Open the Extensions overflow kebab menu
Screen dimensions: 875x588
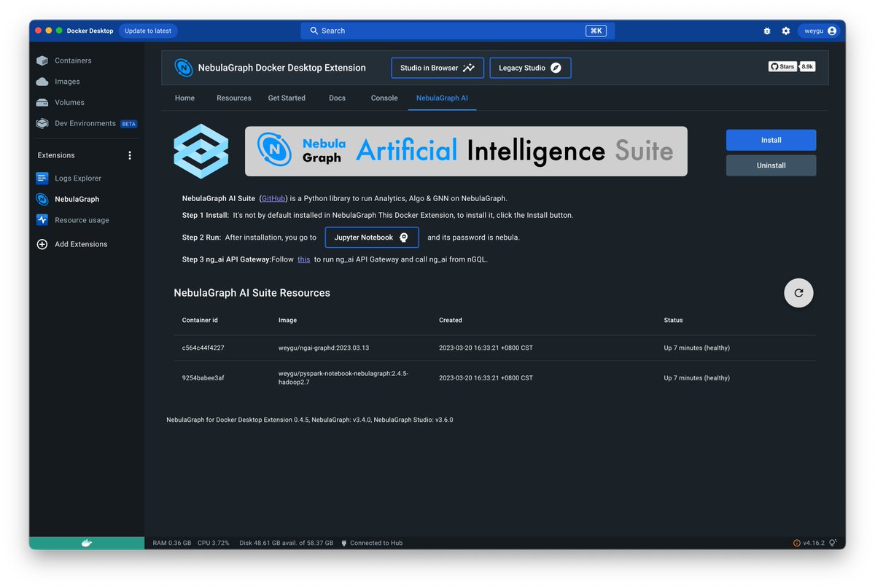(x=130, y=154)
